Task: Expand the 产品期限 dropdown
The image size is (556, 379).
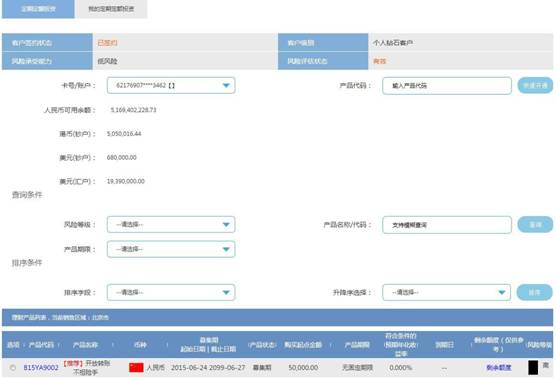Action: click(x=171, y=249)
